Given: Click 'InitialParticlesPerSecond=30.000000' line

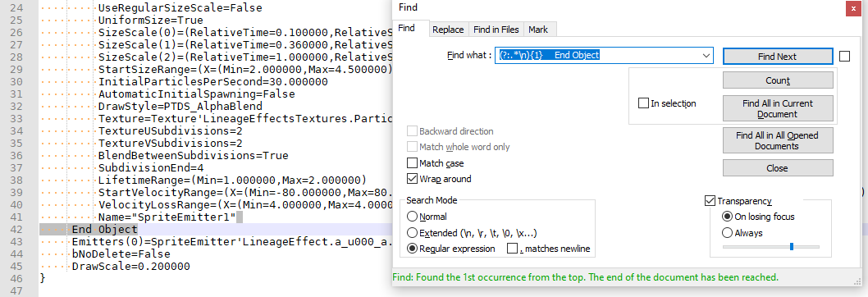Looking at the screenshot, I should (213, 81).
